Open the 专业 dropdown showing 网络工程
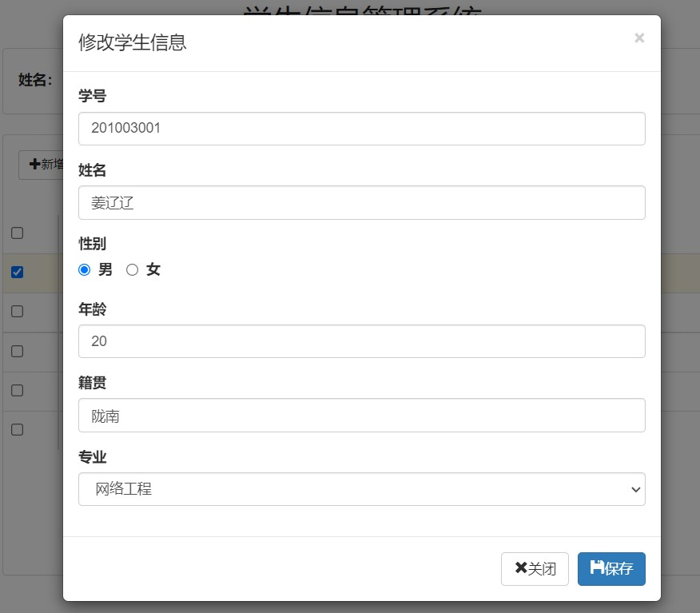The height and width of the screenshot is (613, 700). [361, 489]
